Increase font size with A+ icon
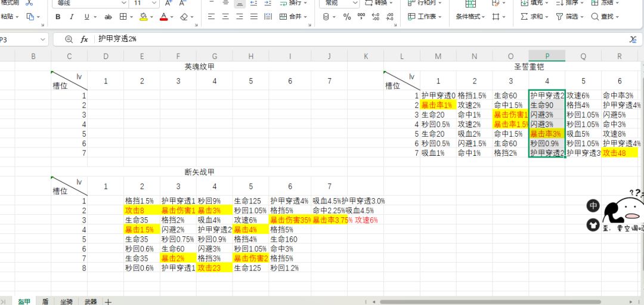Viewport: 644px width, 305px height. (168, 3)
